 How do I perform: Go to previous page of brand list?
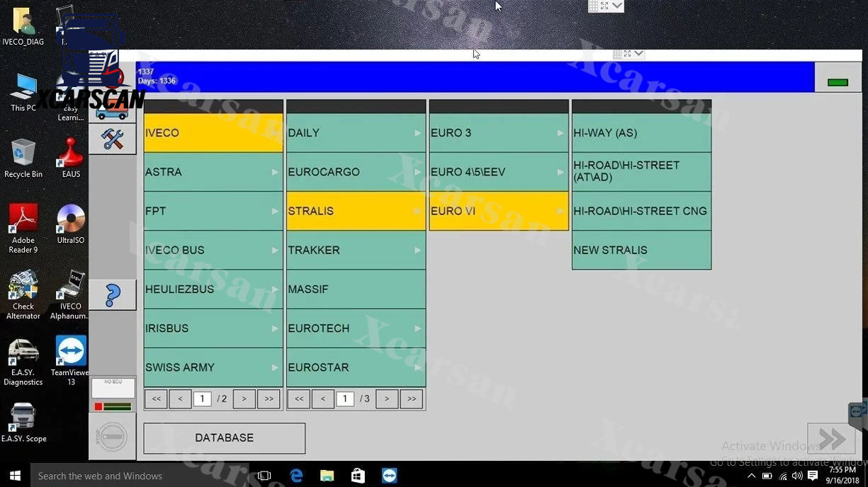click(x=180, y=399)
